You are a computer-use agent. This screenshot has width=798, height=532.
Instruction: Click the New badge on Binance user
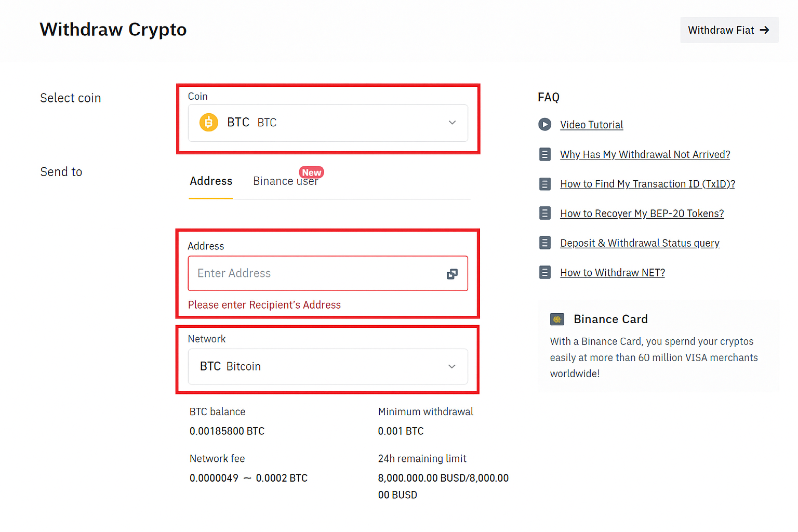point(311,171)
